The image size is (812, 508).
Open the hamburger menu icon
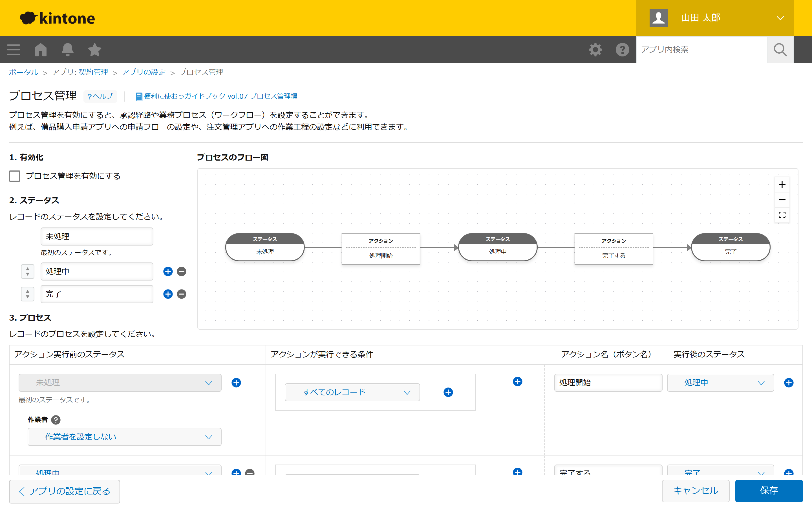pos(14,50)
